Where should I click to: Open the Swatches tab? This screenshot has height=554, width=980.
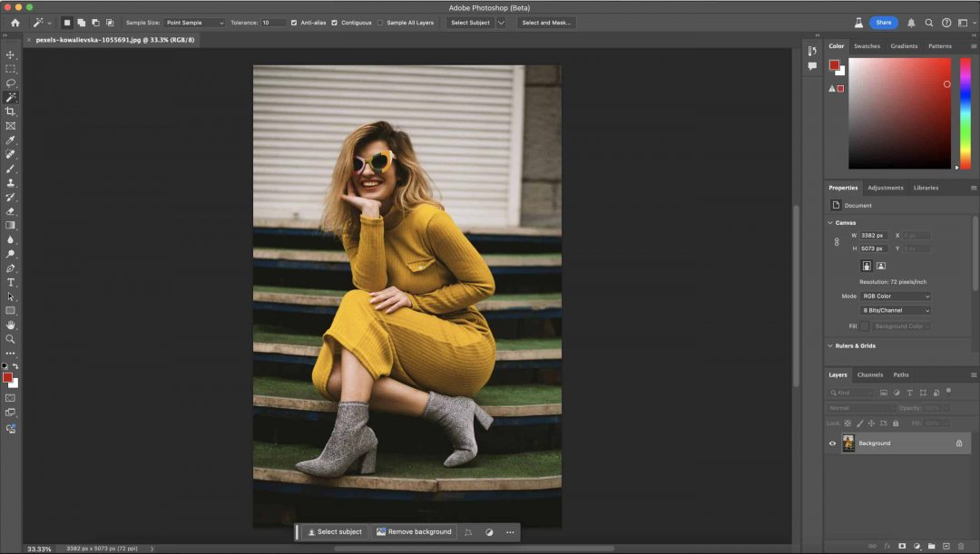pyautogui.click(x=867, y=45)
